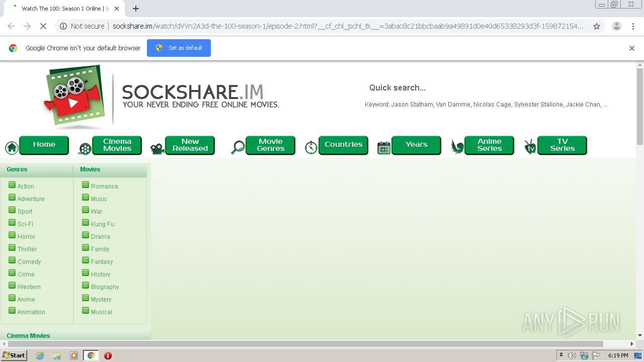
Task: Open Chrome three-dot menu
Action: point(633,26)
